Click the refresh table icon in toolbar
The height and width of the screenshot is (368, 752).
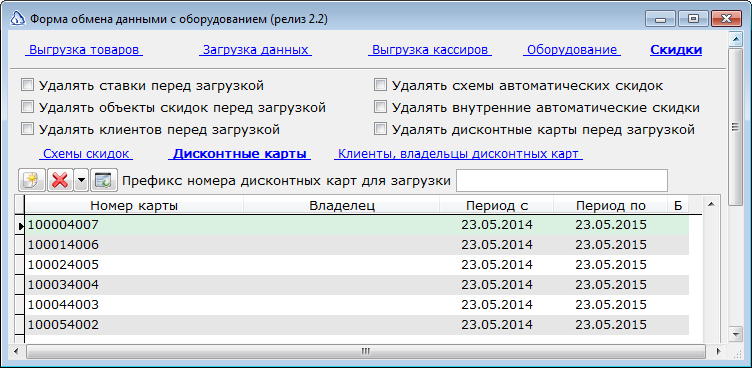pyautogui.click(x=104, y=181)
